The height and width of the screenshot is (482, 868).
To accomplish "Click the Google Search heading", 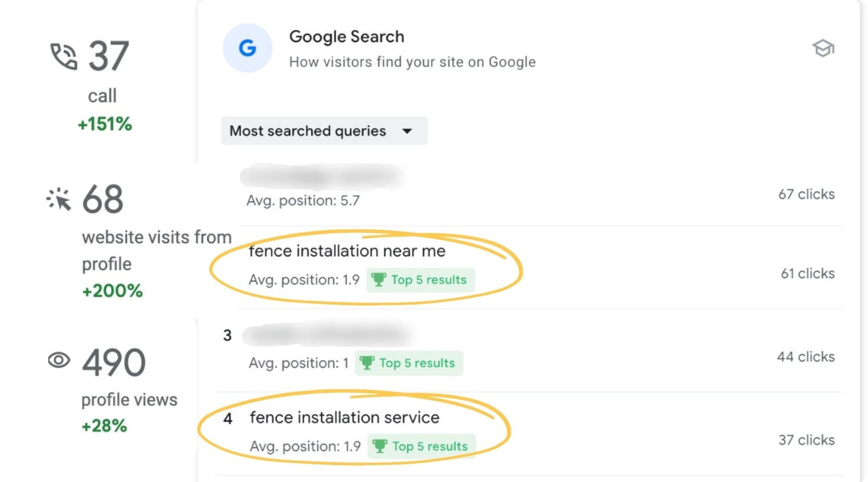I will pyautogui.click(x=347, y=37).
